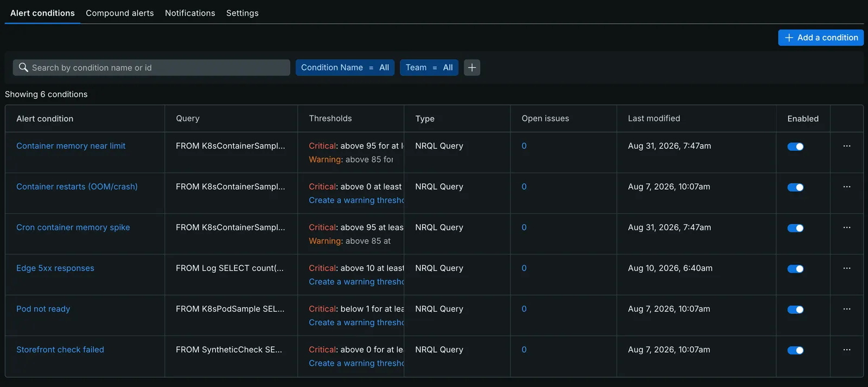This screenshot has width=868, height=387.
Task: Open actions menu for Edge 5xx responses
Action: pos(847,268)
